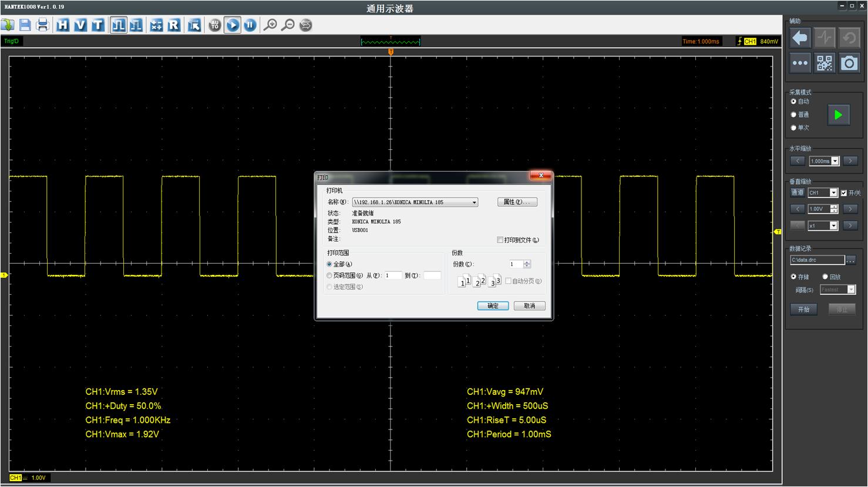This screenshot has height=487, width=868.
Task: Check the 'Print to file' checkbox
Action: click(x=500, y=240)
